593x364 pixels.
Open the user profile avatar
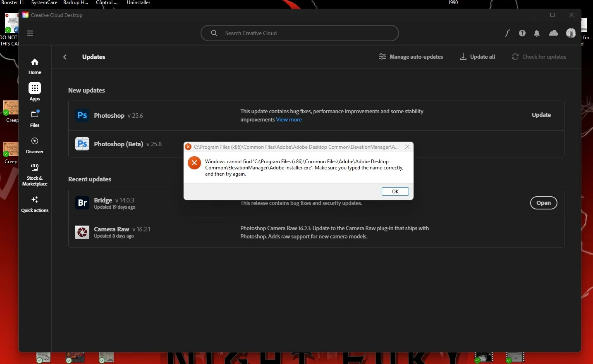pos(571,33)
